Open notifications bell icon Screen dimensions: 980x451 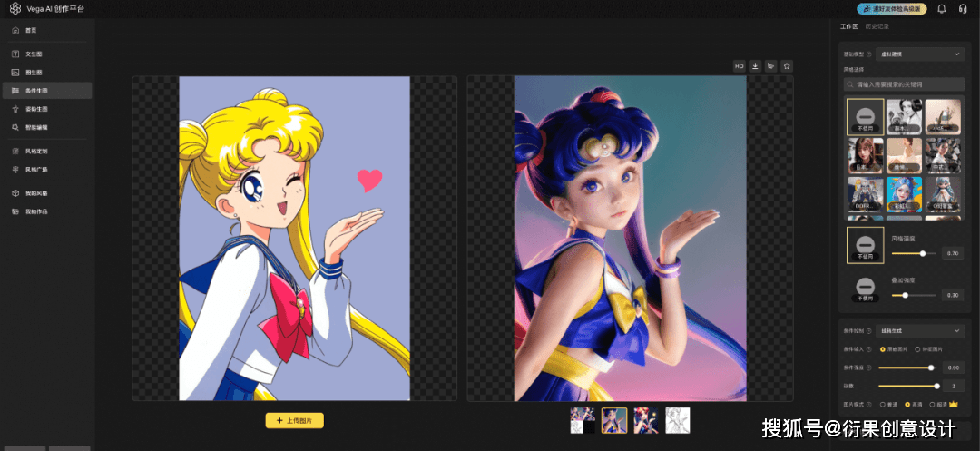(942, 9)
